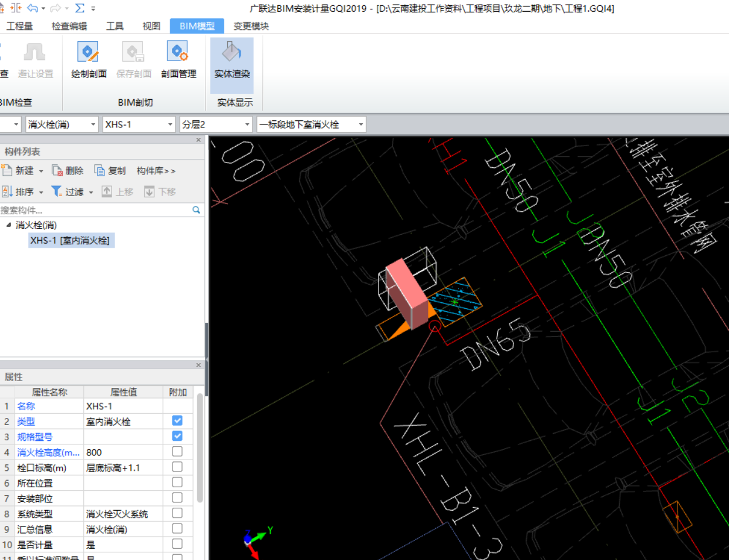Click the 上移 move up icon
The image size is (729, 560).
tap(107, 191)
